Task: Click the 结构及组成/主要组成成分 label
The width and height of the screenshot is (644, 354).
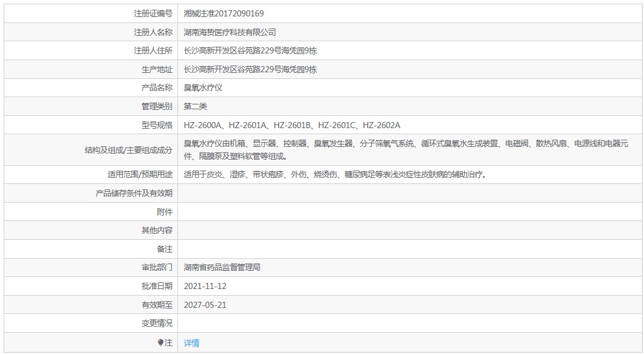Action: 129,150
